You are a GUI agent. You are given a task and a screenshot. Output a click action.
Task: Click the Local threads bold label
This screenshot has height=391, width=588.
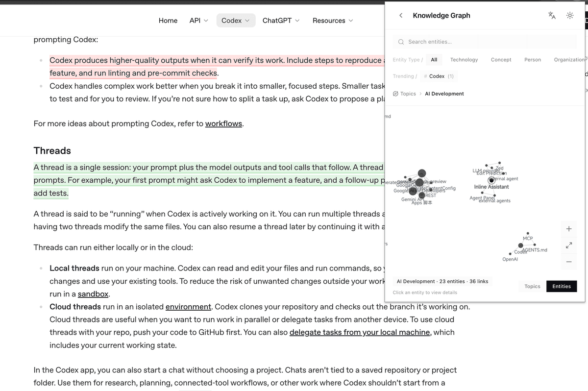[74, 268]
